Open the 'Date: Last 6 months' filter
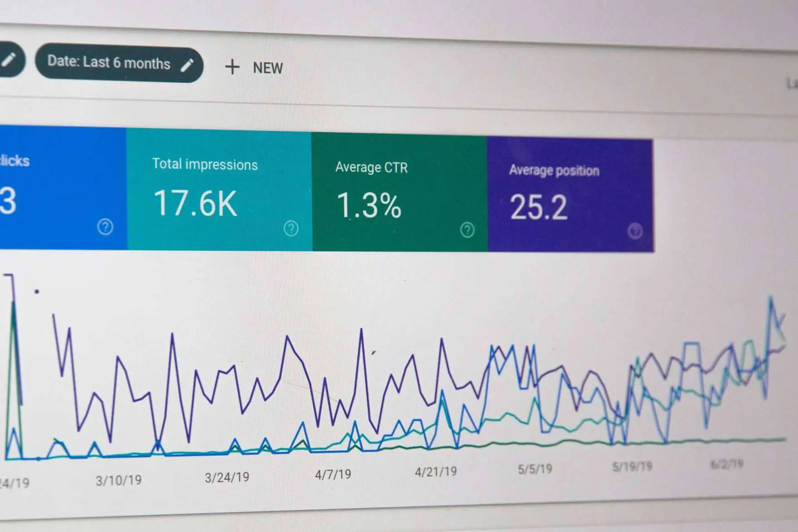798x532 pixels. pos(109,63)
